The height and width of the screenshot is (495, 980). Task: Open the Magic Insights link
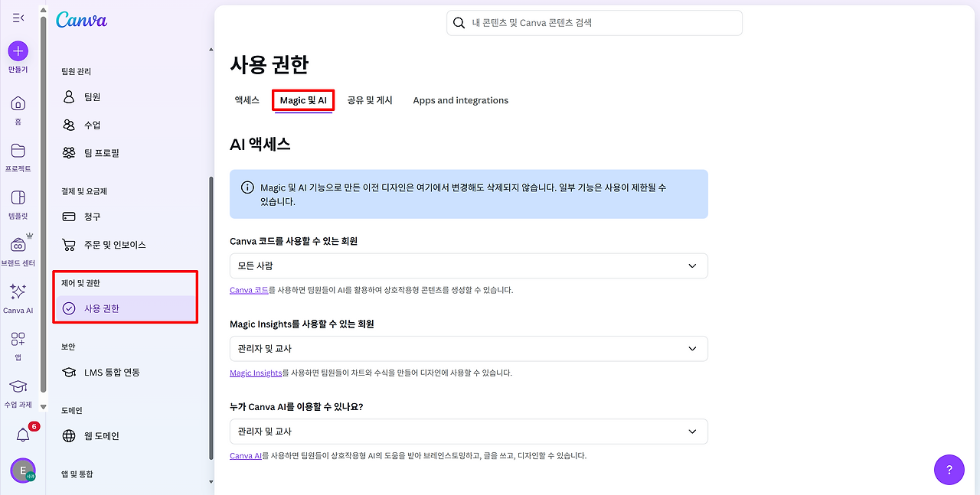[255, 373]
